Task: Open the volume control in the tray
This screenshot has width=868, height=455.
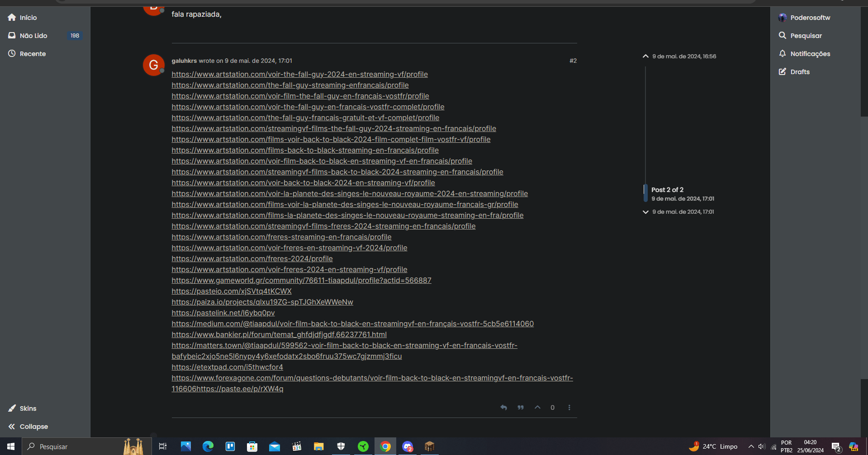Action: click(762, 446)
